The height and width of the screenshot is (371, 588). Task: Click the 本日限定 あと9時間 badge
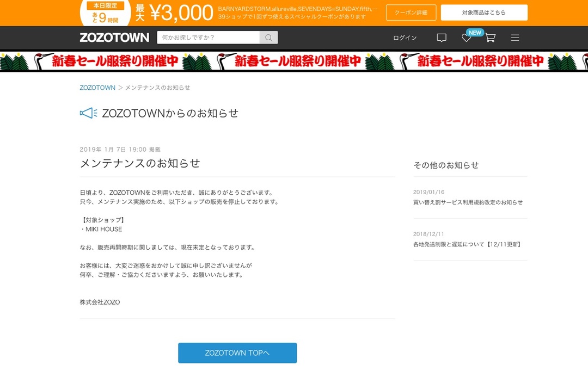coord(106,13)
